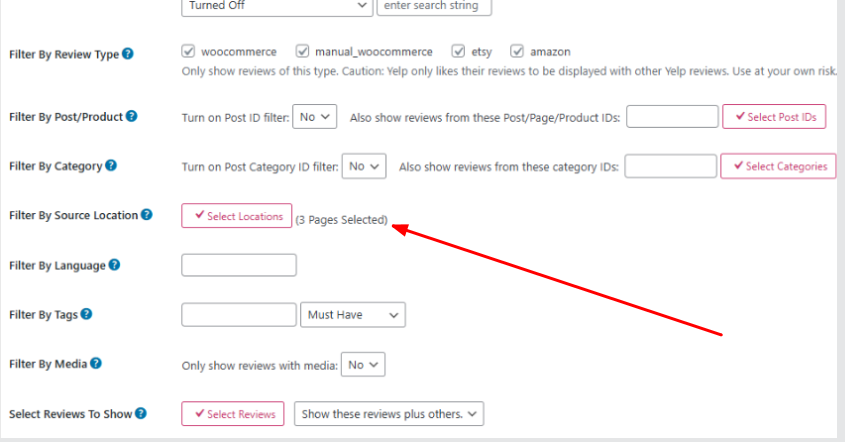
Task: Click help icon beside Filter By Language
Action: pos(115,265)
